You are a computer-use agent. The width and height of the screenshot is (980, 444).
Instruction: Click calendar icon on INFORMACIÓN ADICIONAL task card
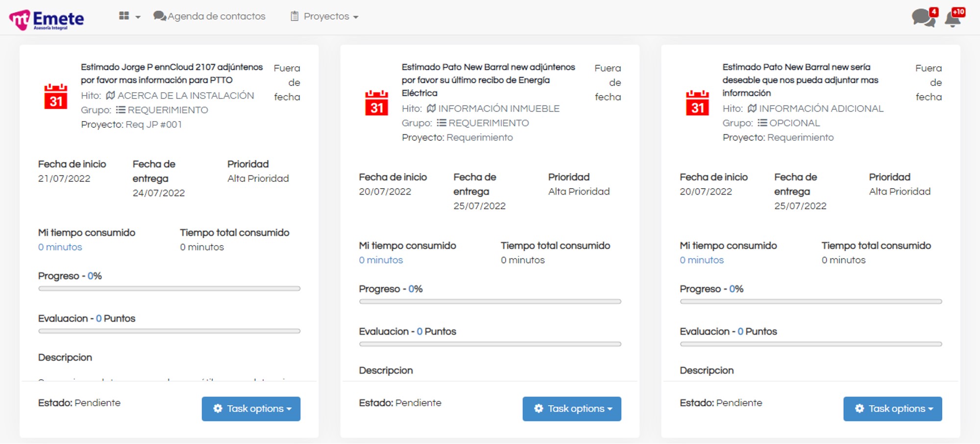697,103
